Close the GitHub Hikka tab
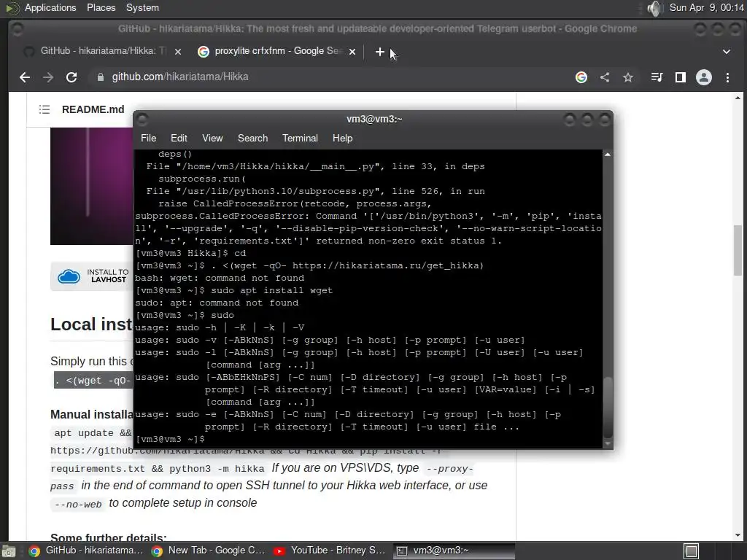 [x=178, y=52]
